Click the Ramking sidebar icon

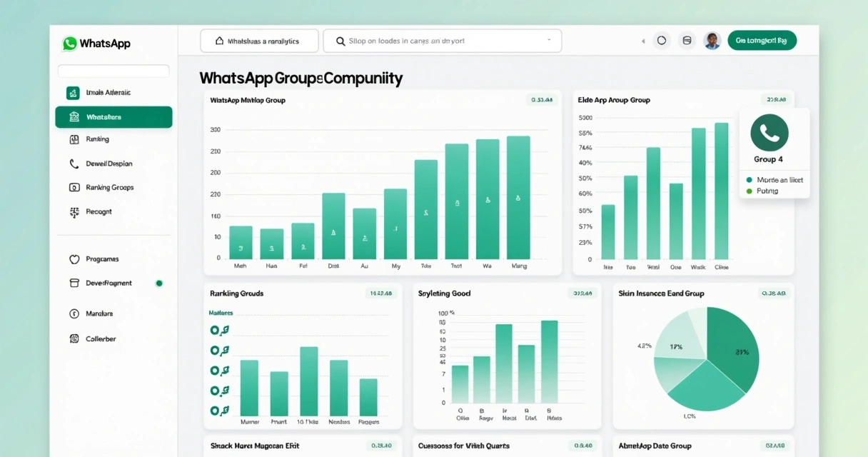click(74, 139)
